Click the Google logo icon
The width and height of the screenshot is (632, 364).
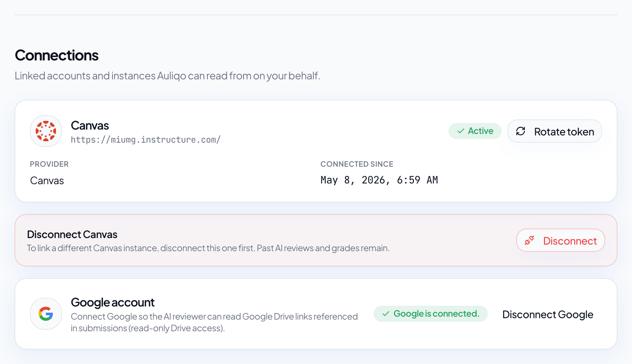coord(46,314)
